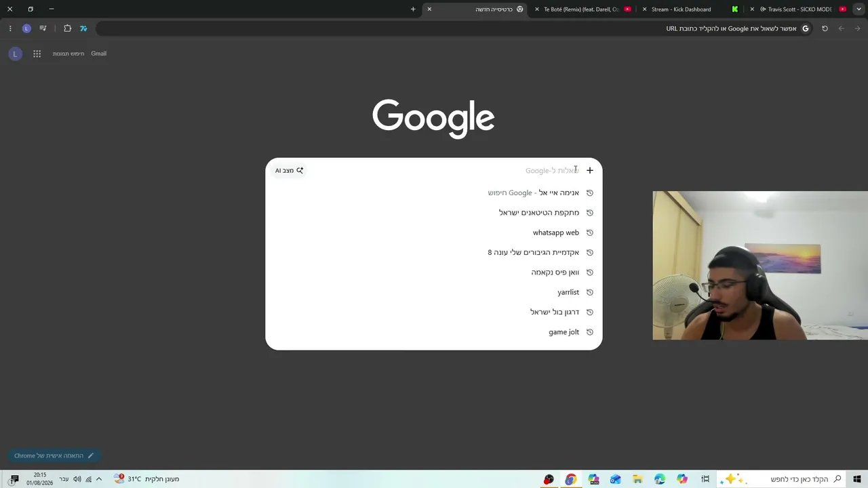The height and width of the screenshot is (488, 868).
Task: Reload the current page
Action: click(x=825, y=28)
